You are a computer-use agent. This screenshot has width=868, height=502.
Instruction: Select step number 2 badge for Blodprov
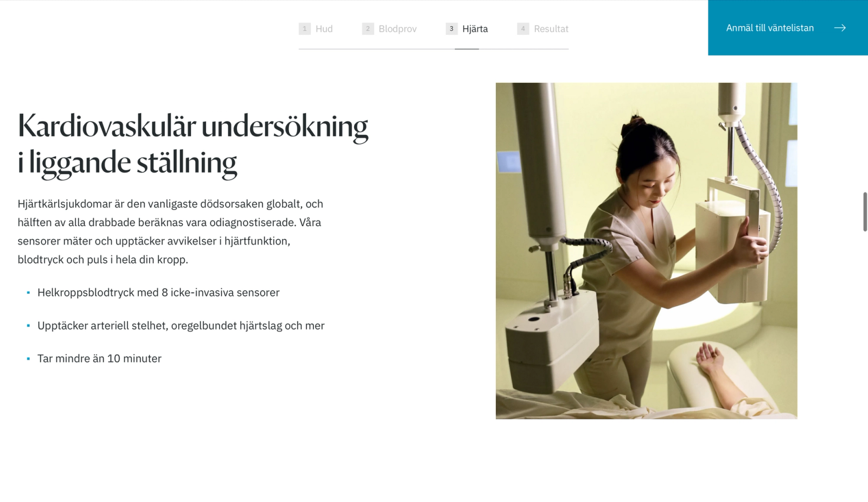368,29
